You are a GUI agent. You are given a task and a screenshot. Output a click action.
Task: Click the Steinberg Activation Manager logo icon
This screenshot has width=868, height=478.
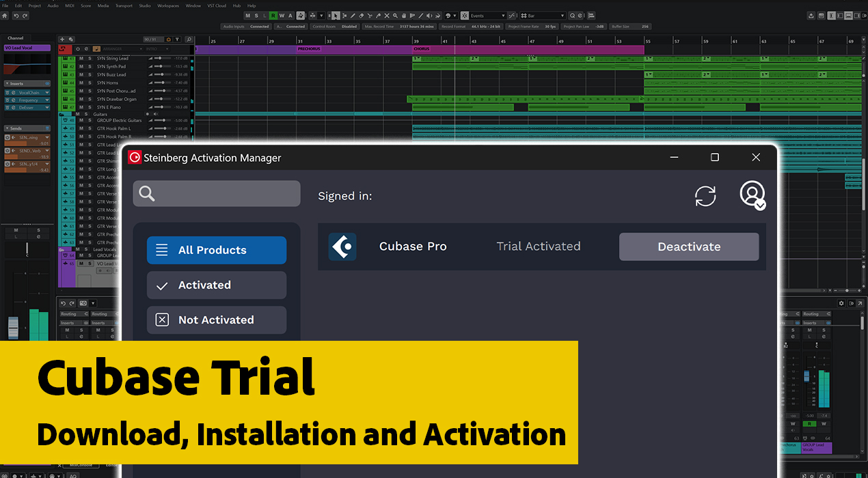[135, 157]
